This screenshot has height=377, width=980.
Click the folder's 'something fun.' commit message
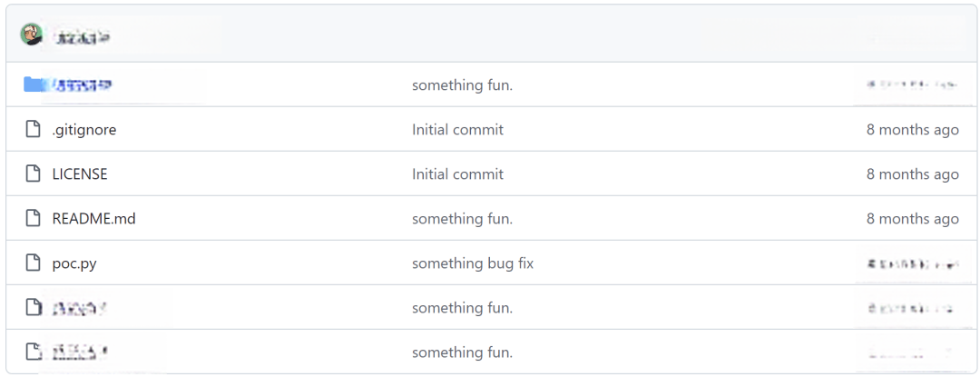coord(462,85)
